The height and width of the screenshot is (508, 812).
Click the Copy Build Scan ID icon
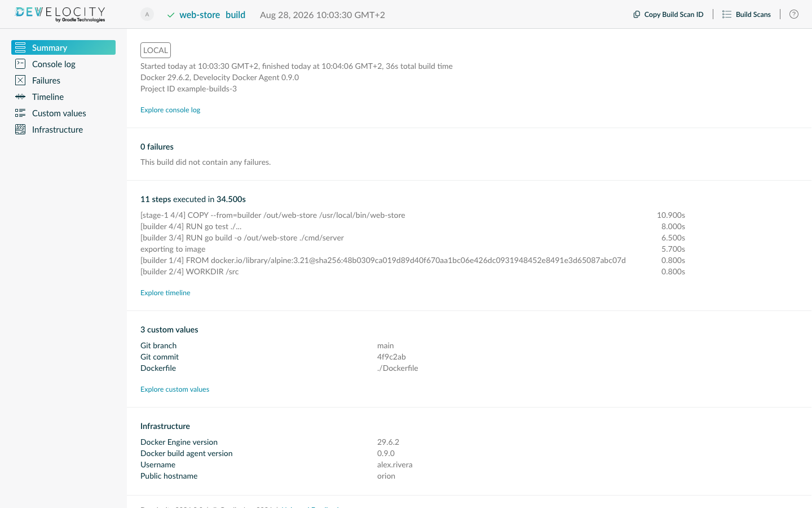click(637, 15)
